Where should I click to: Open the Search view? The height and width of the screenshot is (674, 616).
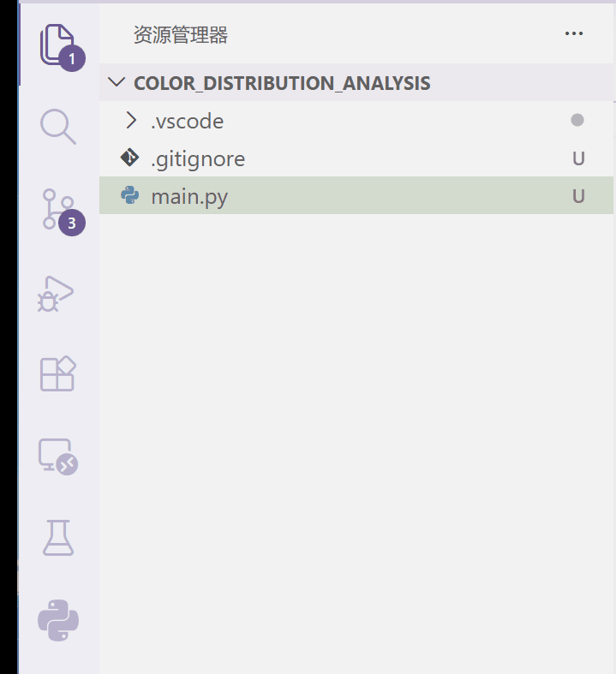pos(57,127)
